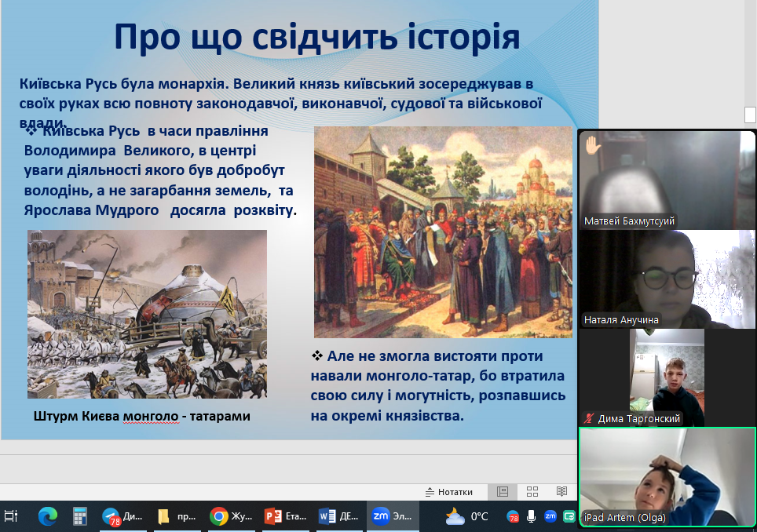Click the slide title 'Про що свідчить історія'
The width and height of the screenshot is (757, 532).
pos(317,37)
